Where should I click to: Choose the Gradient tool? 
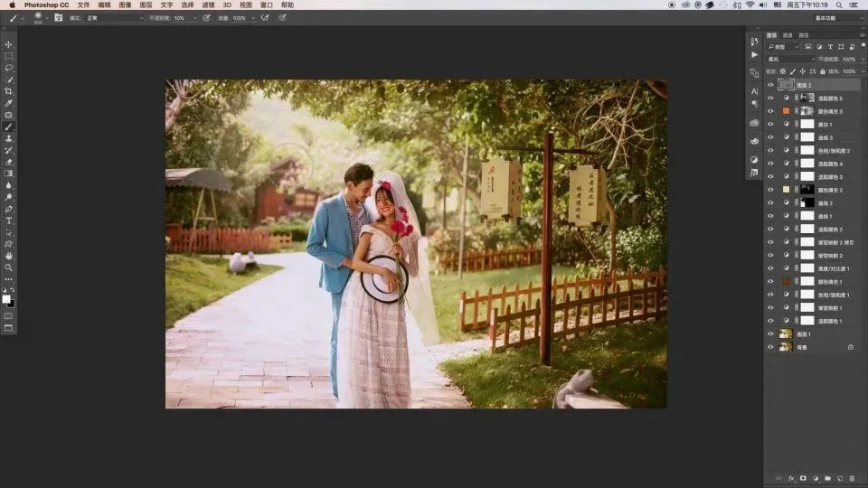[x=9, y=174]
